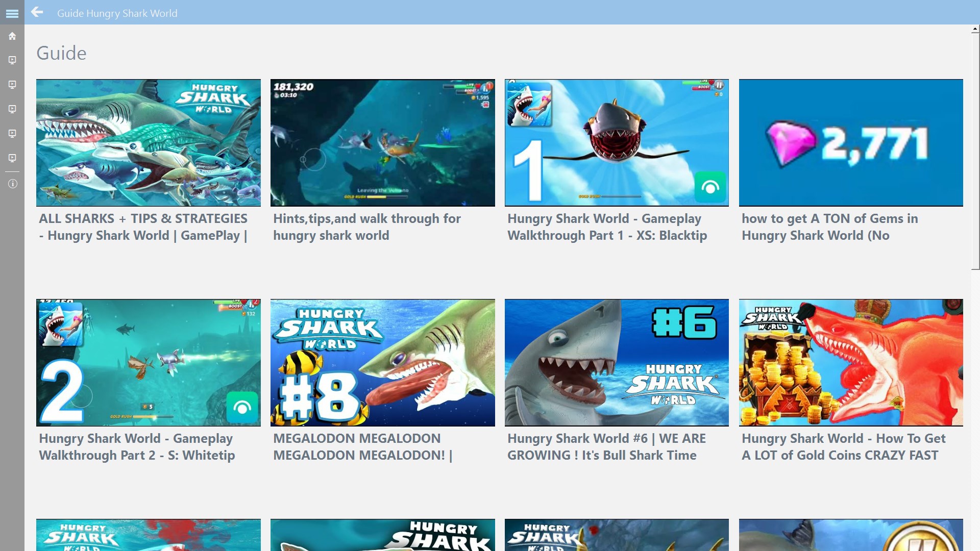Click the scrollbar up arrow
This screenshot has height=551, width=980.
pyautogui.click(x=975, y=30)
